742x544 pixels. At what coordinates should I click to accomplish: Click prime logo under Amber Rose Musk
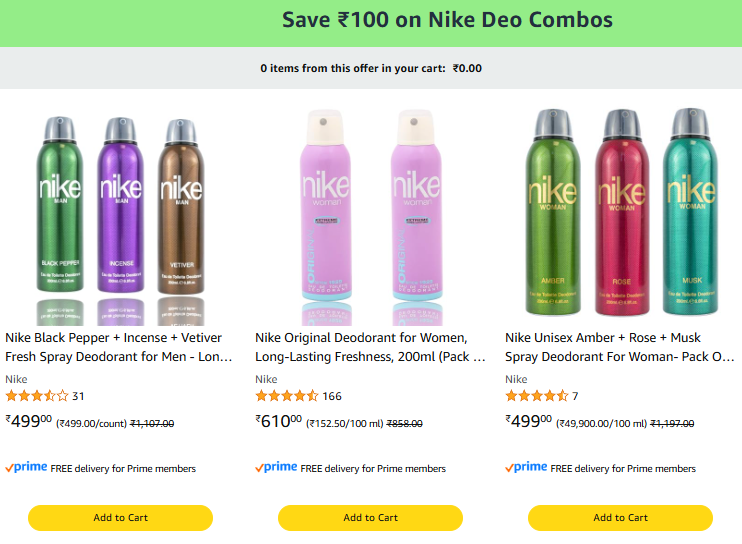(x=526, y=467)
